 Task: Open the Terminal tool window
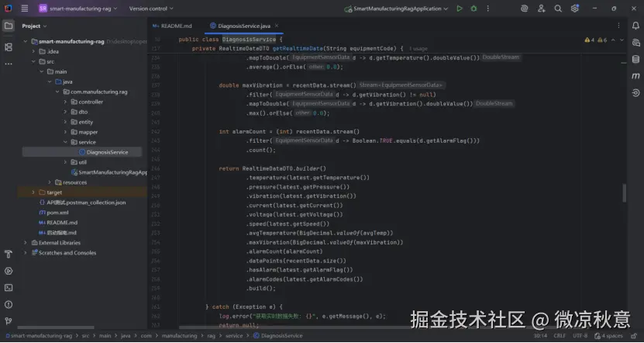pos(9,288)
